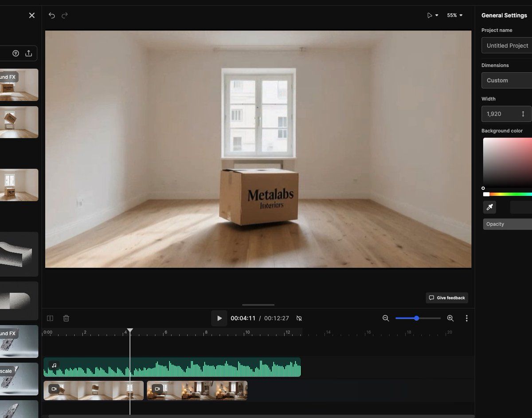The height and width of the screenshot is (418, 532).
Task: Click the Project name field Untitled Project
Action: pos(507,45)
